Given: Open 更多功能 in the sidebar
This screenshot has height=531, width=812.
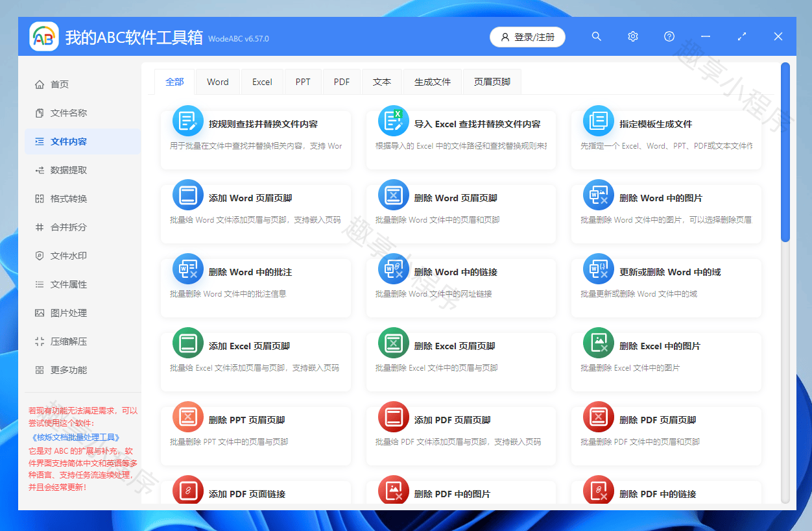Looking at the screenshot, I should point(82,370).
